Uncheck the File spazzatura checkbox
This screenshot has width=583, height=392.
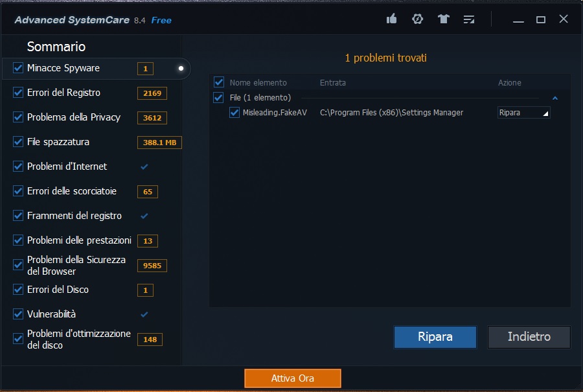click(18, 142)
